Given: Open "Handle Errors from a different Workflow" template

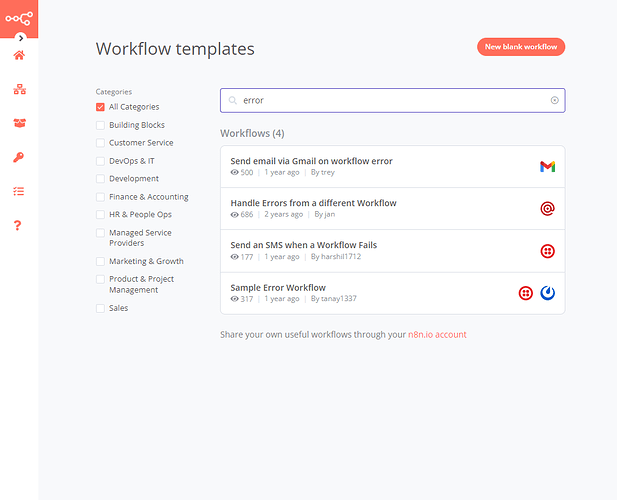Looking at the screenshot, I should 313,203.
